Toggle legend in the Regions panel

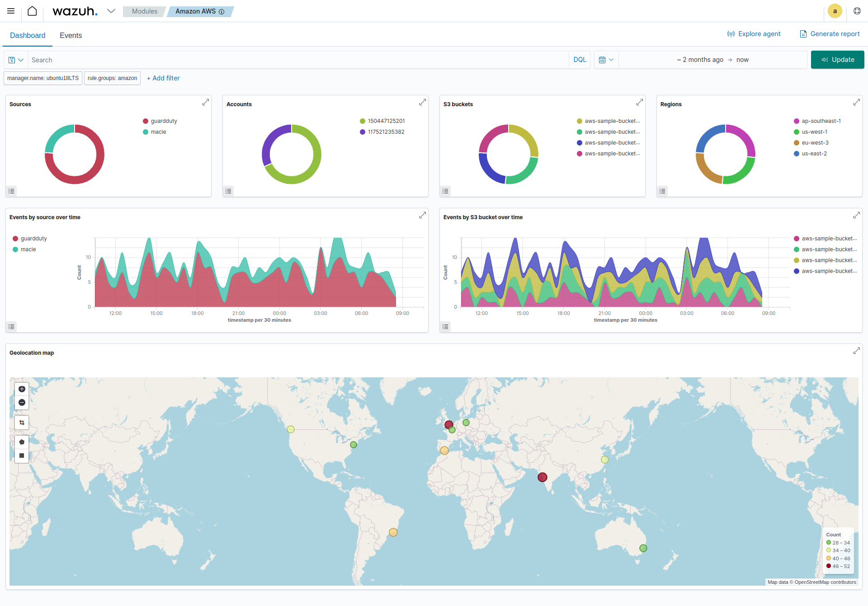click(x=662, y=191)
